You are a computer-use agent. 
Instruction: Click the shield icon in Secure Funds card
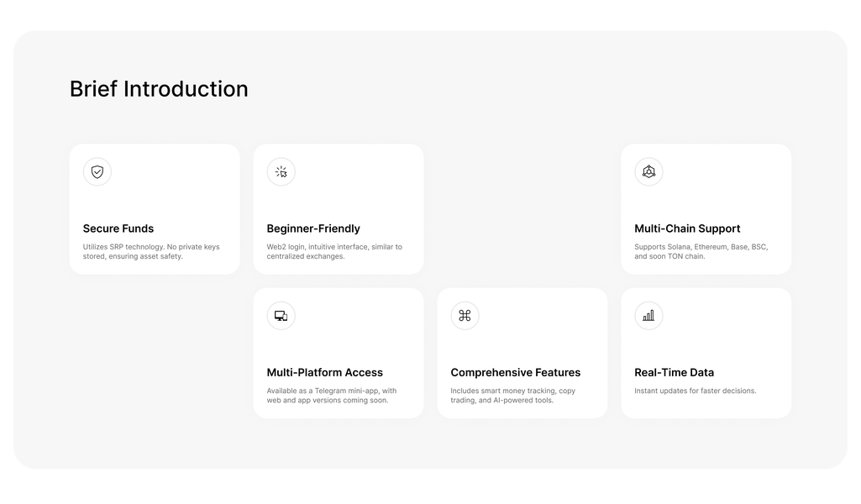(x=97, y=172)
